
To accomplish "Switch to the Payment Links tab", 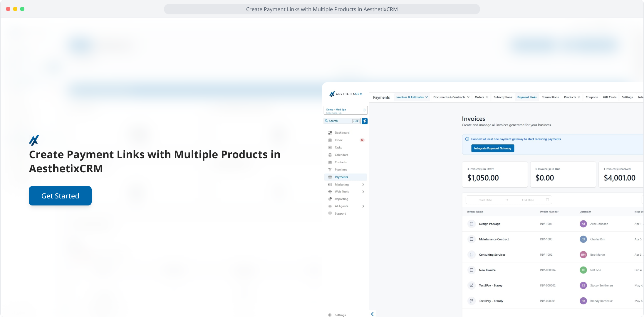I will click(527, 97).
